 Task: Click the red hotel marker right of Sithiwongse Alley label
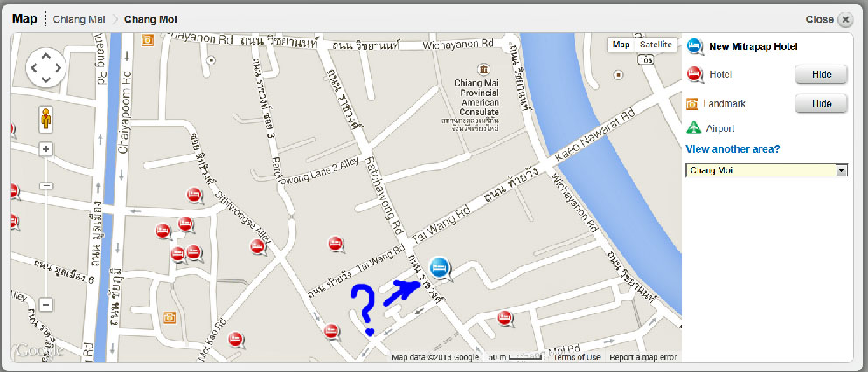coord(257,245)
